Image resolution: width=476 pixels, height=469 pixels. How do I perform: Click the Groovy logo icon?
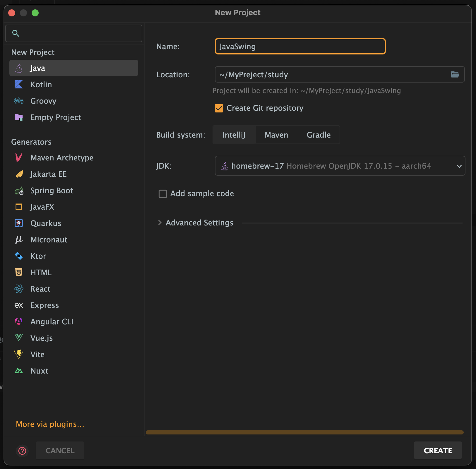tap(19, 101)
